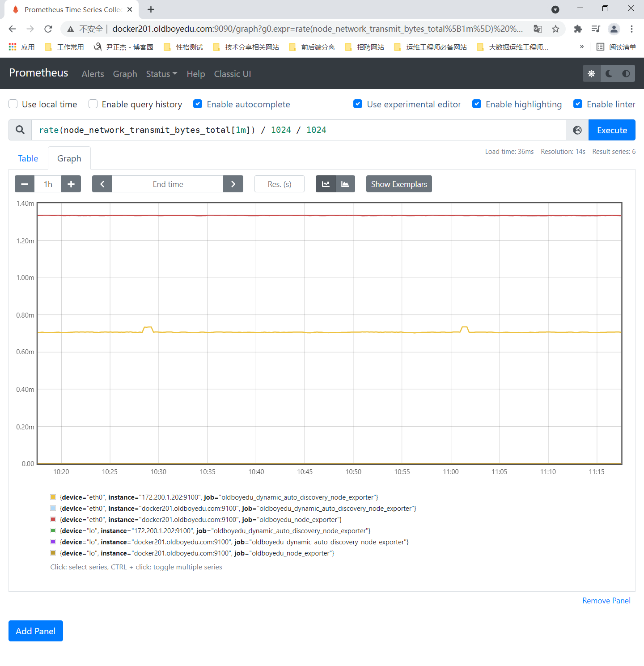The width and height of the screenshot is (644, 666).
Task: Open 工作常用 bookmark folder
Action: pos(65,47)
